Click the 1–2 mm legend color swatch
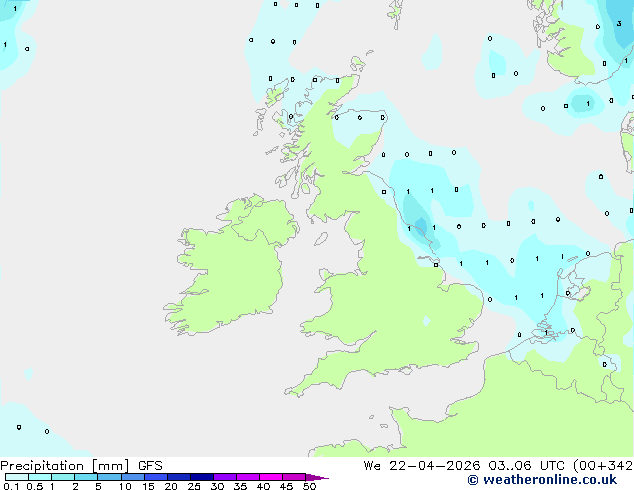 click(x=63, y=477)
